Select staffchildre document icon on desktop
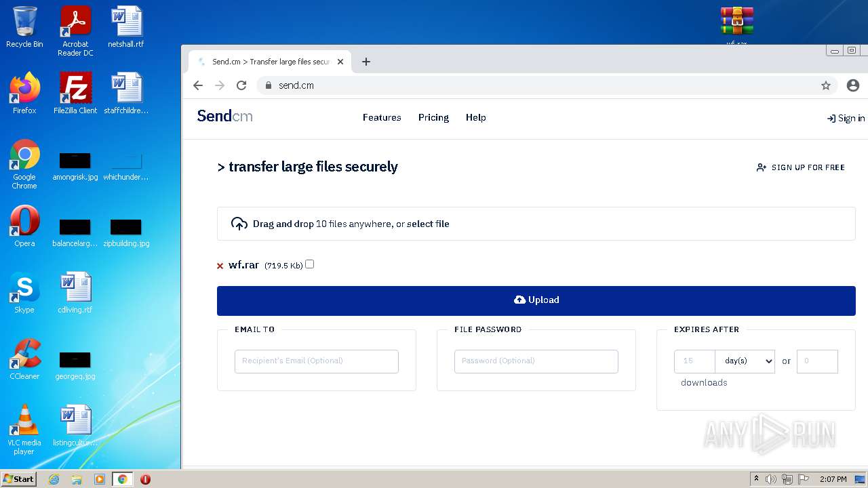The image size is (868, 488). click(126, 94)
